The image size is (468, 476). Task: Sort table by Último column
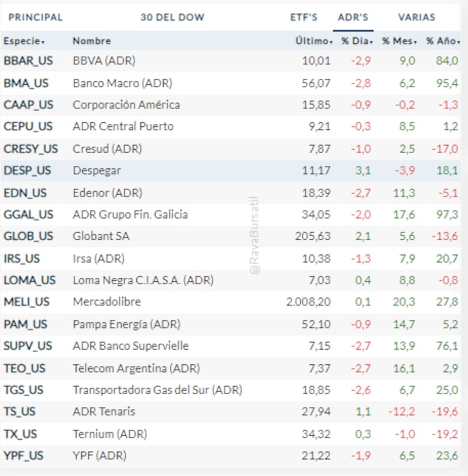(x=314, y=41)
